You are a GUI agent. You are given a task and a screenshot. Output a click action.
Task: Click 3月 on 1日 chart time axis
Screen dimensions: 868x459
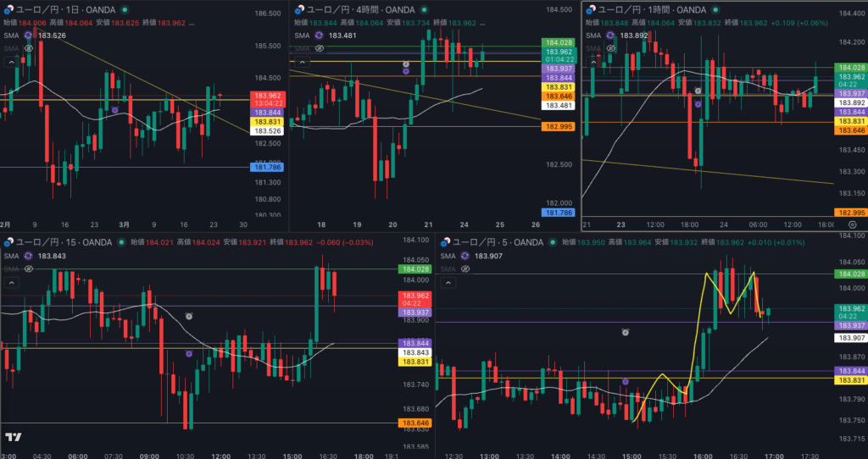point(124,224)
